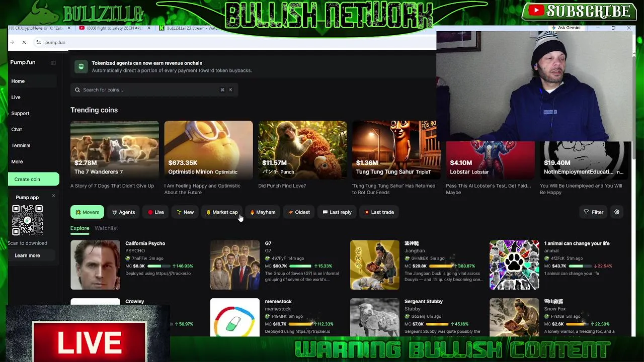Screen dimensions: 644x362
Task: Select the Movers filter chip
Action: click(87, 212)
